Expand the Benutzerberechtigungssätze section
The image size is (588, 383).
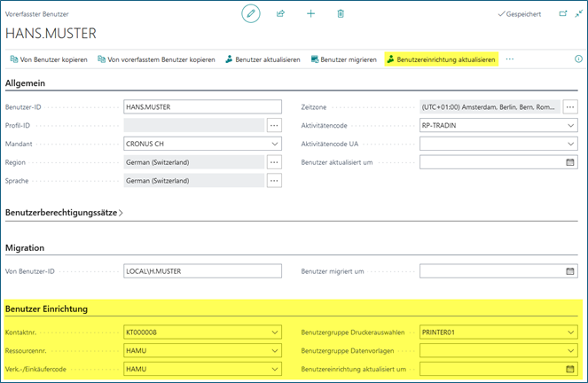(x=64, y=213)
